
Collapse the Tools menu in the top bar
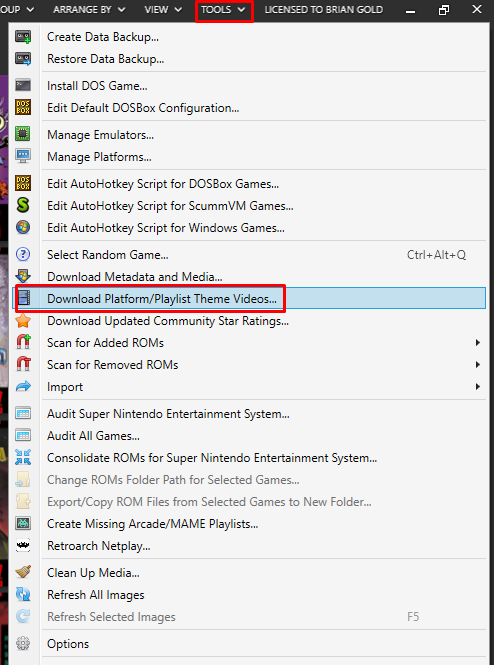point(224,10)
